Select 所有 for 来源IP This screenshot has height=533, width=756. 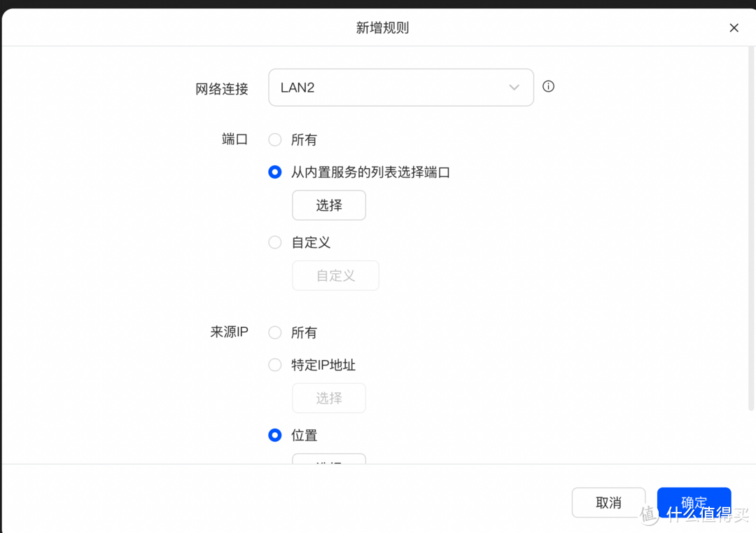pyautogui.click(x=274, y=332)
